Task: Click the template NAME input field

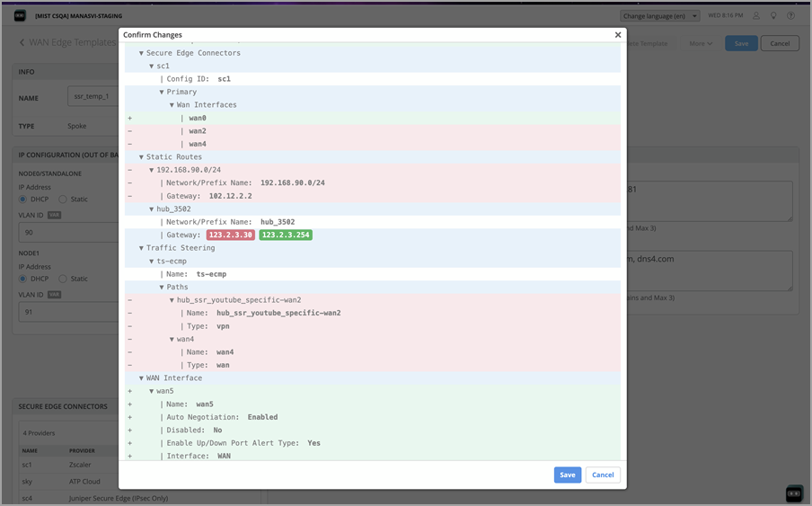Action: coord(93,97)
